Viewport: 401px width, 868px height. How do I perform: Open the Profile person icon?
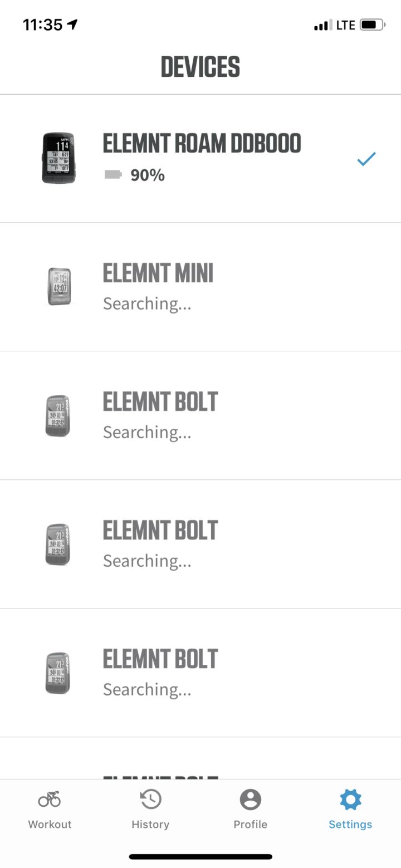pyautogui.click(x=250, y=800)
